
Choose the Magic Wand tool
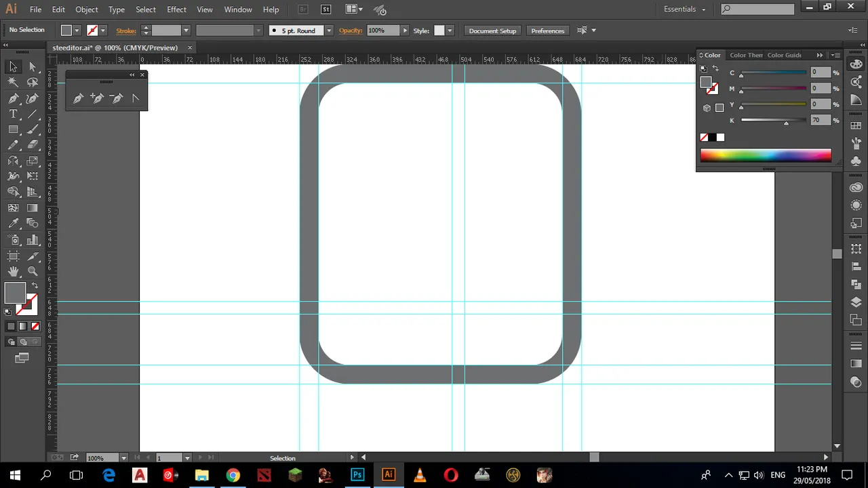13,82
